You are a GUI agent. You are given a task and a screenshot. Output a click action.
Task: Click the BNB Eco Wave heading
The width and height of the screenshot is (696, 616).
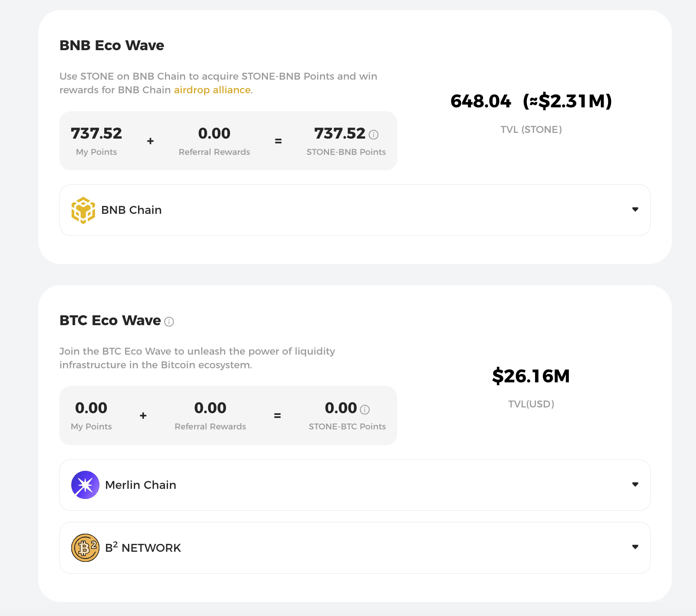tap(112, 45)
